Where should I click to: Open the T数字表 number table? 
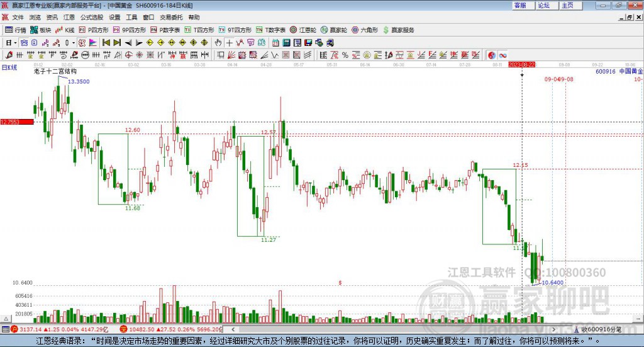pyautogui.click(x=270, y=30)
